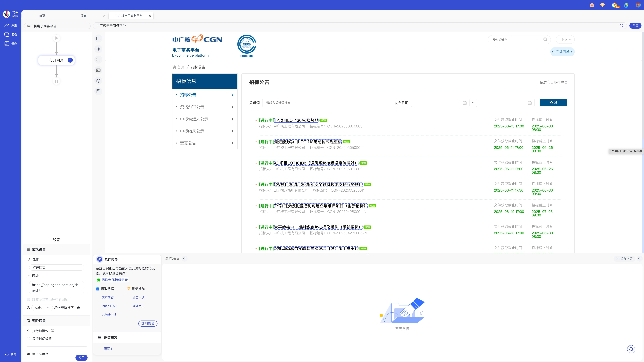Viewport: 644px width, 362px height.
Task: Click the save disk icon
Action: click(98, 91)
